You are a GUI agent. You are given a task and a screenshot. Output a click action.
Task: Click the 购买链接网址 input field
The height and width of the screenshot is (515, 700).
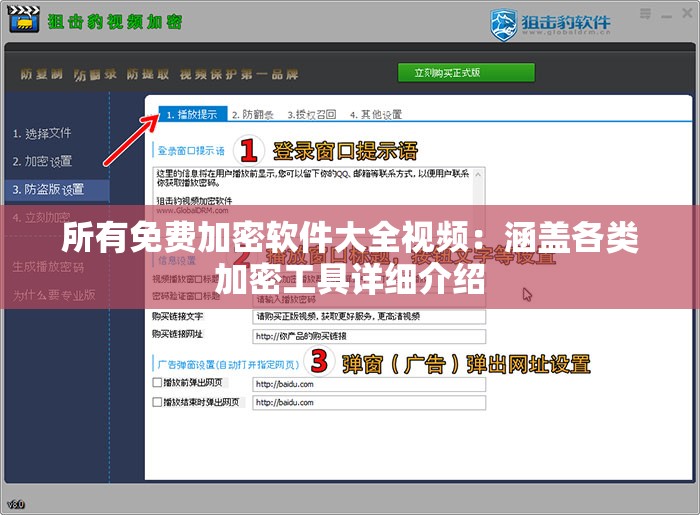pyautogui.click(x=369, y=336)
